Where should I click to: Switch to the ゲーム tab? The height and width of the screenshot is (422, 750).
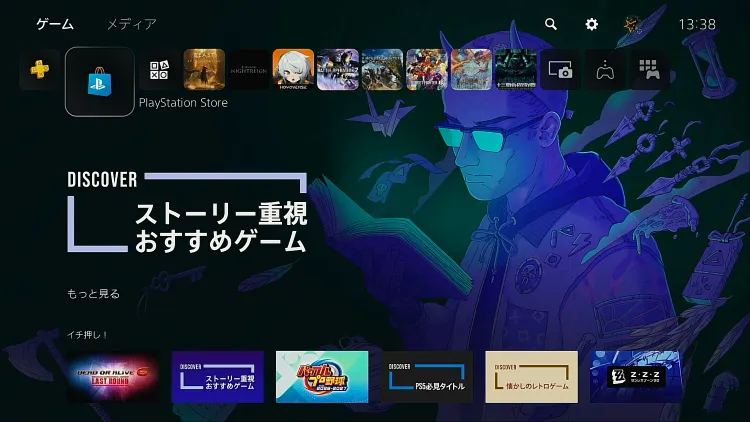55,24
